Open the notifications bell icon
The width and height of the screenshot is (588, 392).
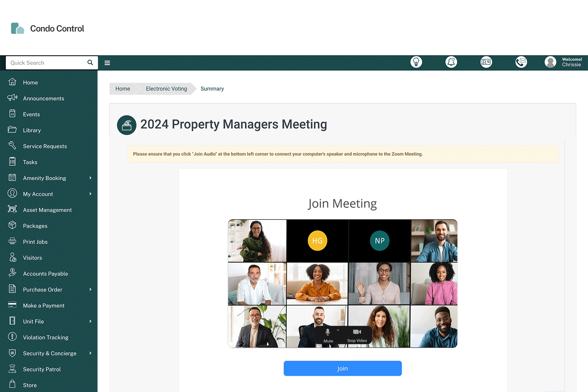pos(451,62)
